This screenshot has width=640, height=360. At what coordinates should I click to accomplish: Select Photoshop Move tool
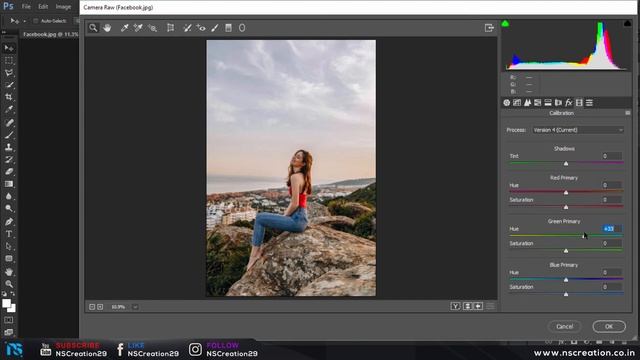(x=9, y=48)
